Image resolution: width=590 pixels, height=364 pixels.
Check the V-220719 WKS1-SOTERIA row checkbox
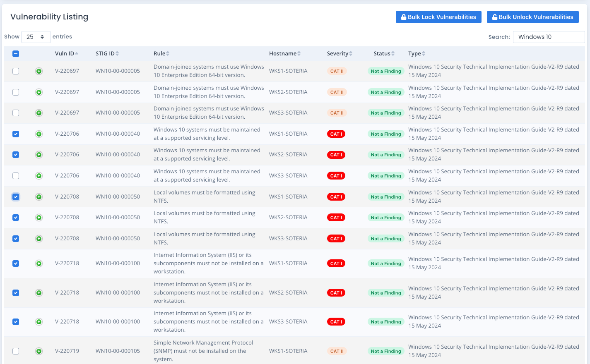point(16,351)
